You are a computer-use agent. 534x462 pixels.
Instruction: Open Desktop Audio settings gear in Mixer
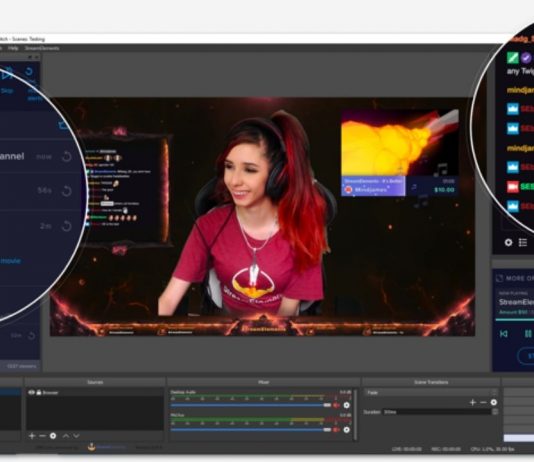tap(346, 405)
